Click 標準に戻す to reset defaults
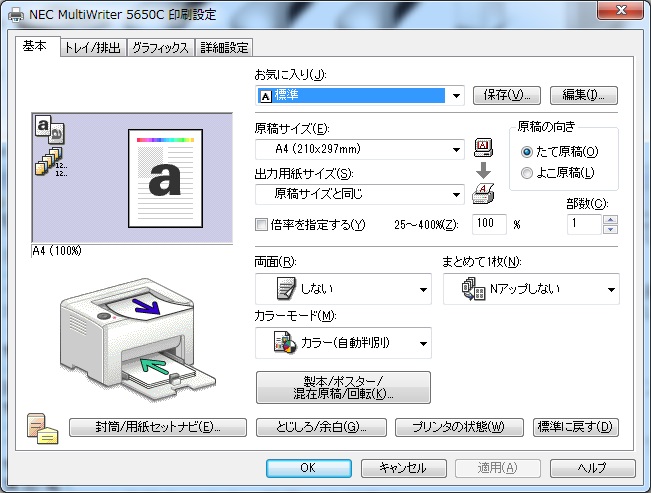The image size is (651, 493). 575,427
